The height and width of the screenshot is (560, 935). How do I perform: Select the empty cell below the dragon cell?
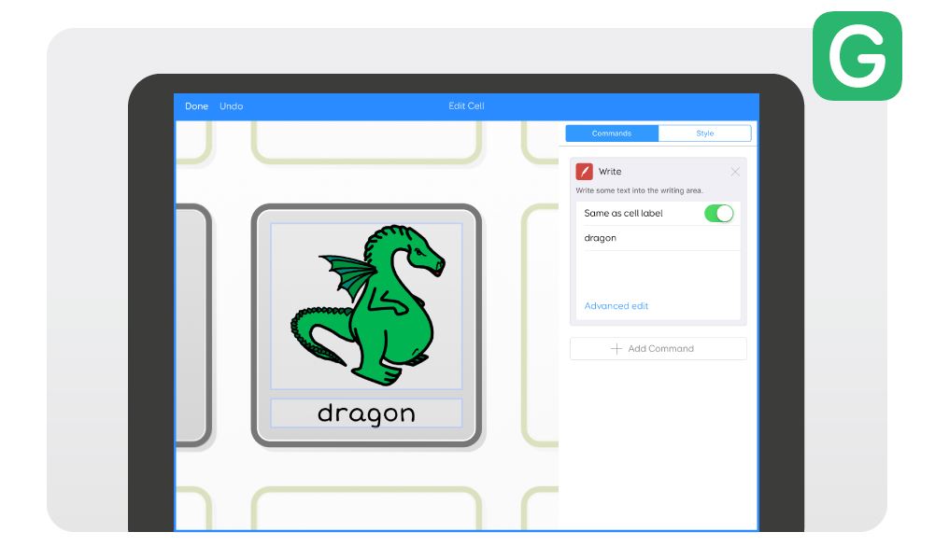(x=366, y=509)
